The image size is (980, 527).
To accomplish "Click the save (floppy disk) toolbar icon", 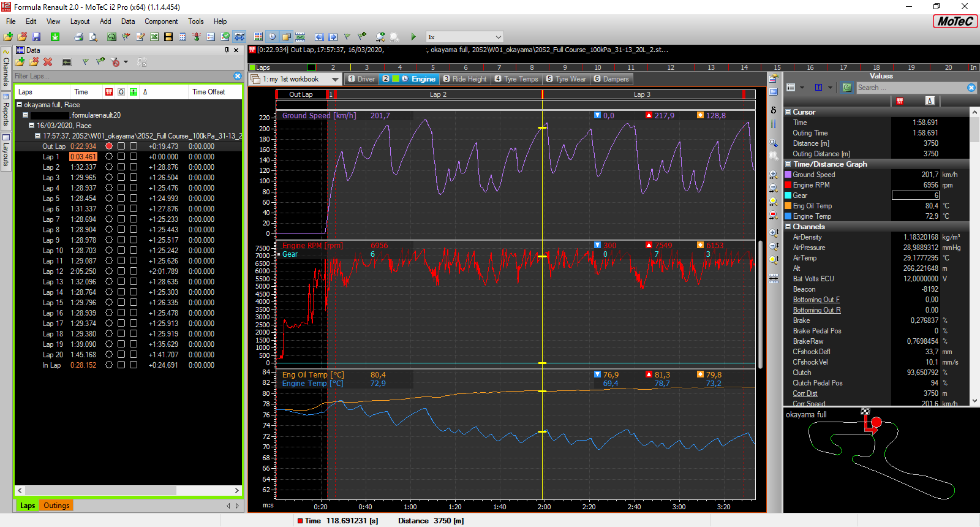I will (x=36, y=37).
